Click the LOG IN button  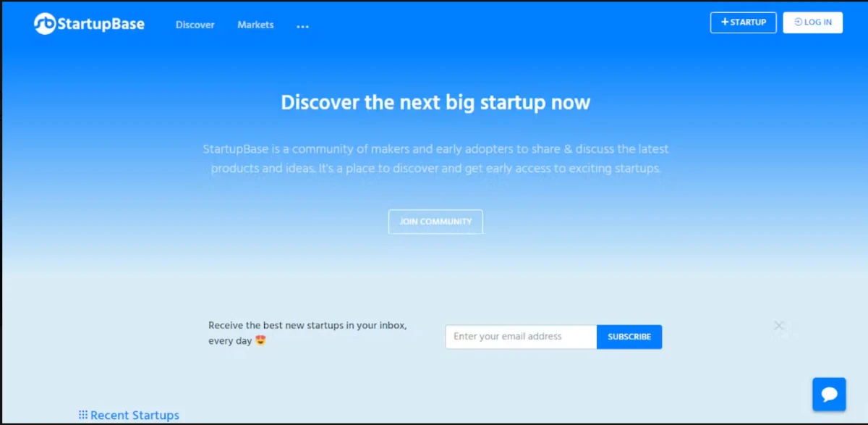point(813,22)
